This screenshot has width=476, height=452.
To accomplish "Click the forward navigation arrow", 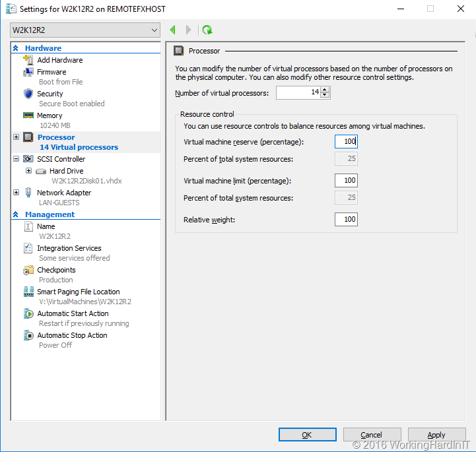I will 189,30.
